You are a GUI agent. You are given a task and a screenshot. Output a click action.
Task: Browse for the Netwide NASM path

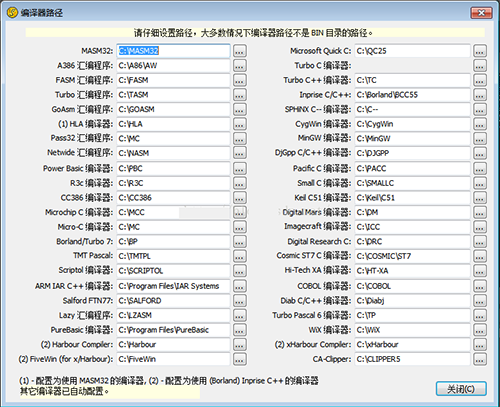[x=240, y=153]
